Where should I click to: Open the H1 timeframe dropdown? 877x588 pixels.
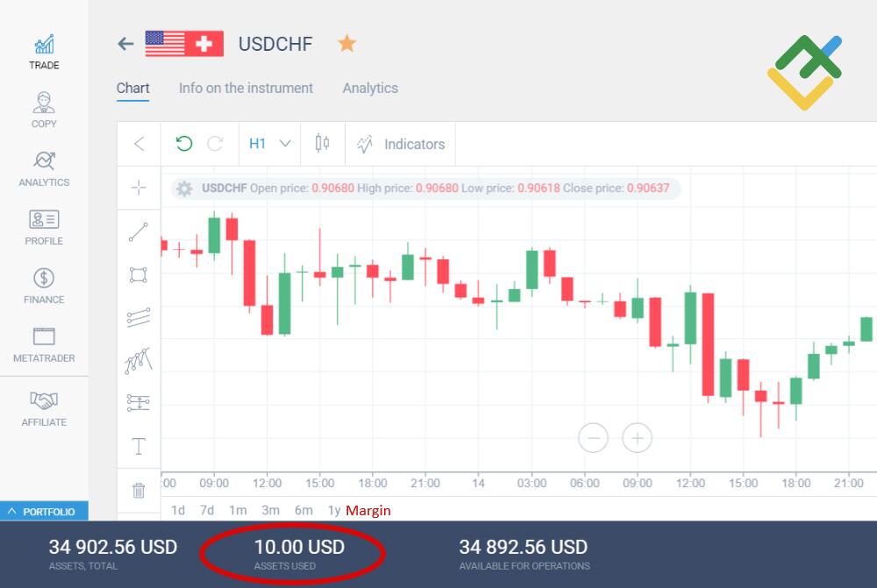269,144
